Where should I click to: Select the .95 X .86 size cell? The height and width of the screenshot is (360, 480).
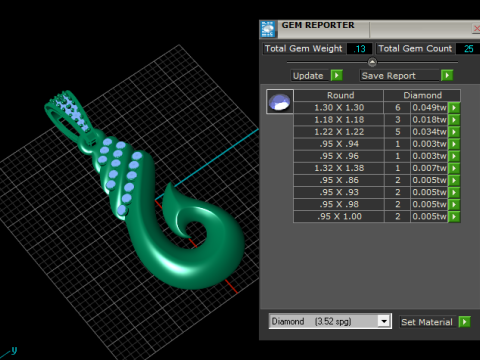click(x=339, y=180)
